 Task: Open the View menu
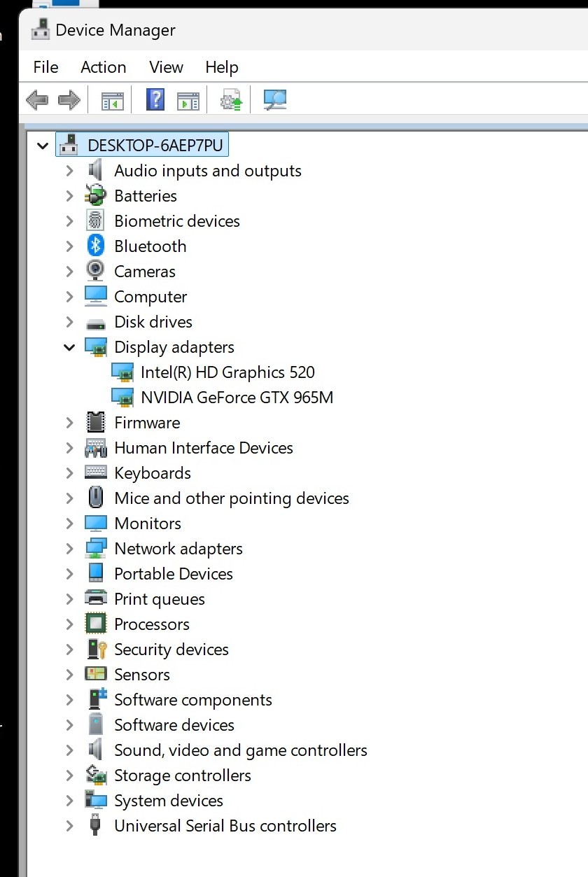click(166, 67)
